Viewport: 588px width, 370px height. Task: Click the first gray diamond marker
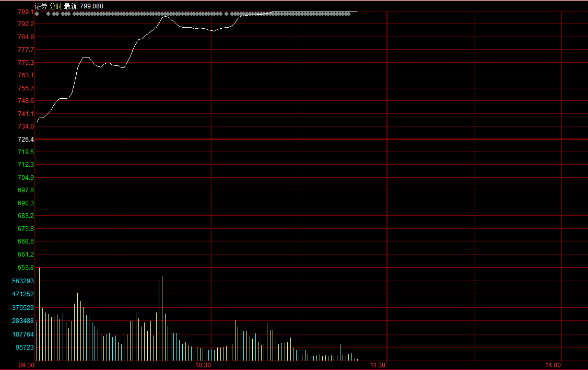(x=37, y=14)
